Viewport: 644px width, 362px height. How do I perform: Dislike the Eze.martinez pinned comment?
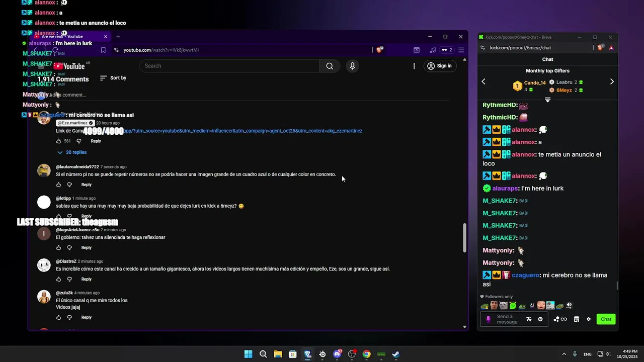click(x=78, y=141)
